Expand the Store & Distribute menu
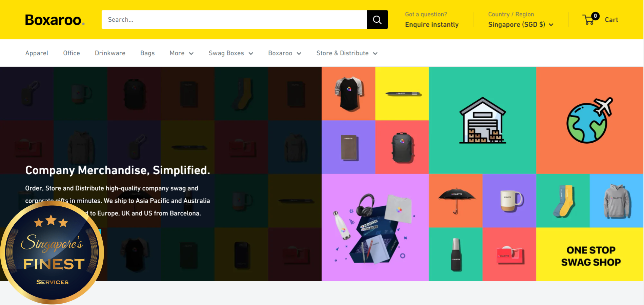 [x=347, y=53]
